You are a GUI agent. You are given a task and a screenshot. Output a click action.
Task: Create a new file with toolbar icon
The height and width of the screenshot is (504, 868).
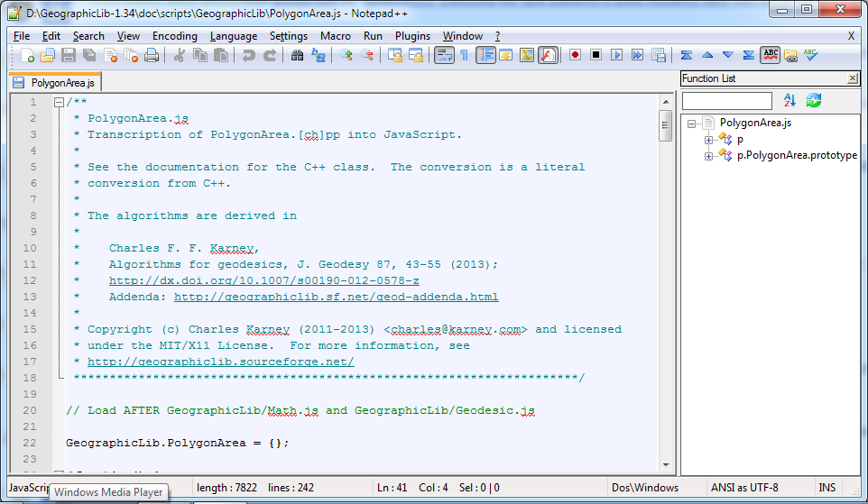click(x=27, y=55)
